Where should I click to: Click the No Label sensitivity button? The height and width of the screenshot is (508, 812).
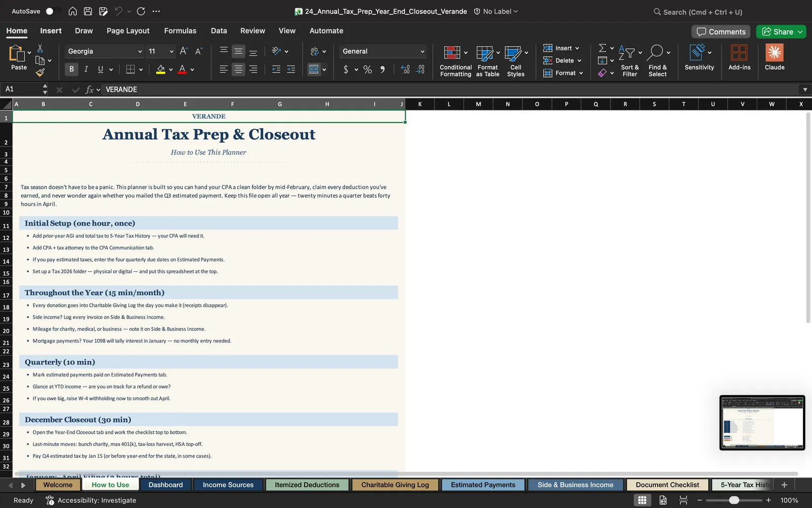pyautogui.click(x=496, y=11)
